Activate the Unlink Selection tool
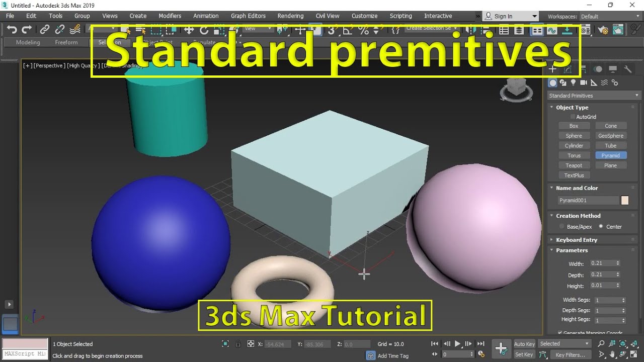644x362 pixels. click(x=60, y=30)
